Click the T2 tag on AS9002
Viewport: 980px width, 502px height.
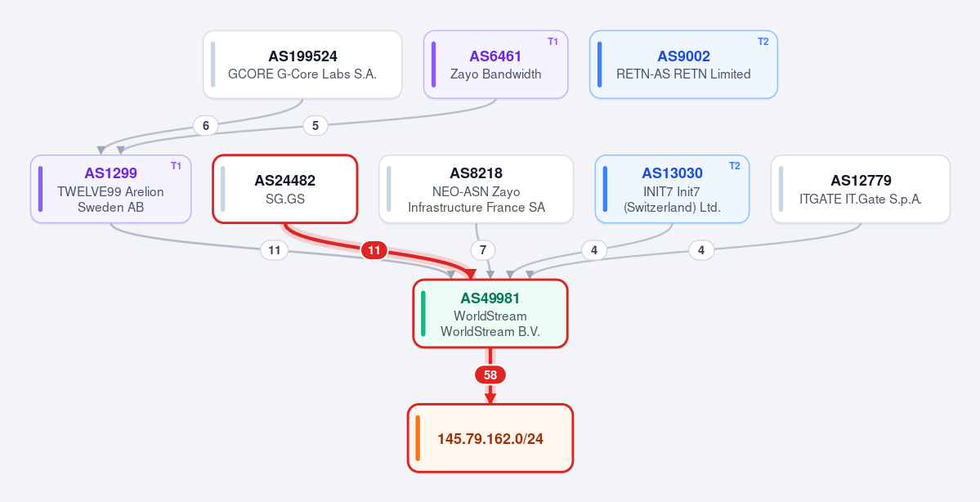point(763,41)
